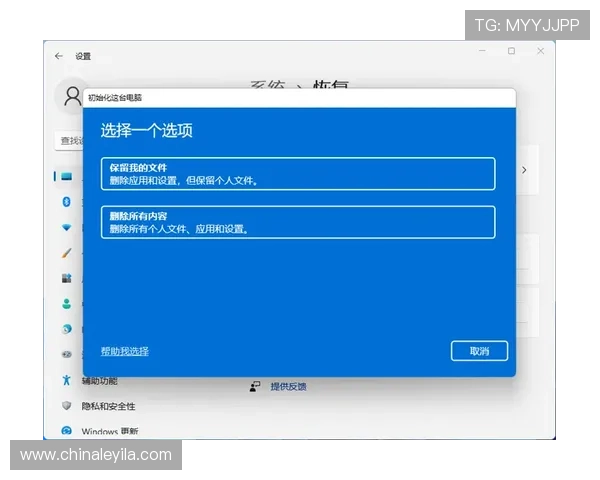Focus the Settings search box
This screenshot has height=480, width=600.
(x=69, y=141)
